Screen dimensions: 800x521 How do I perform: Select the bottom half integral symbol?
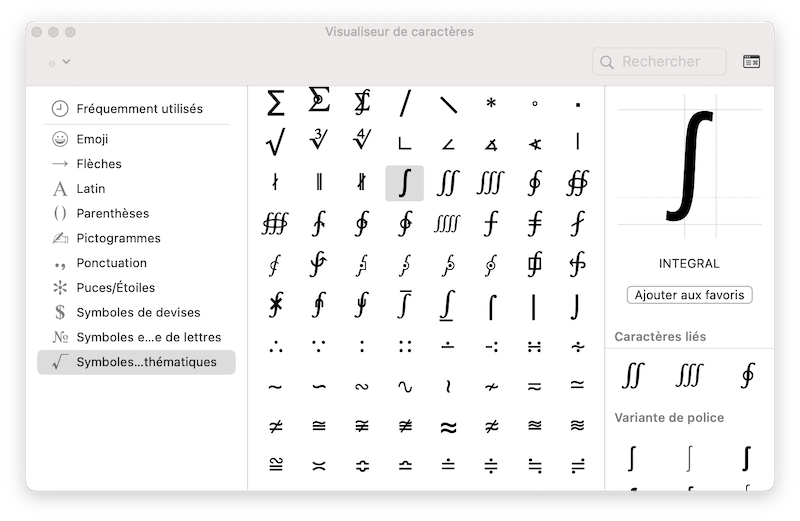(577, 307)
